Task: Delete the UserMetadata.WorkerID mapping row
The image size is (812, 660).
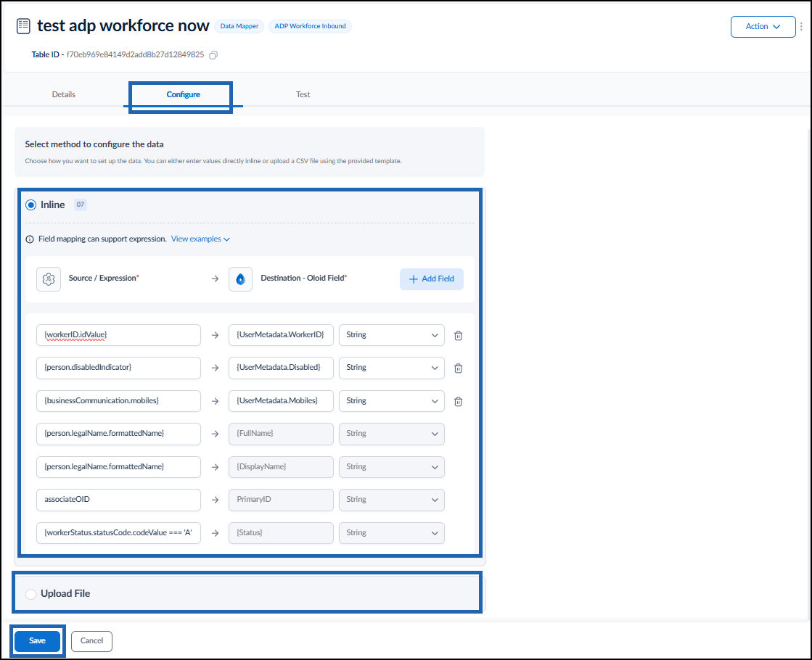Action: pos(459,335)
